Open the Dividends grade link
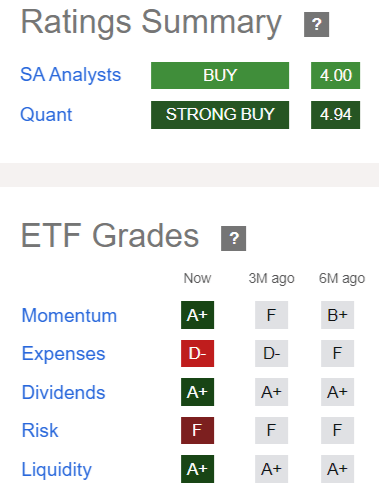This screenshot has height=492, width=379. [63, 392]
